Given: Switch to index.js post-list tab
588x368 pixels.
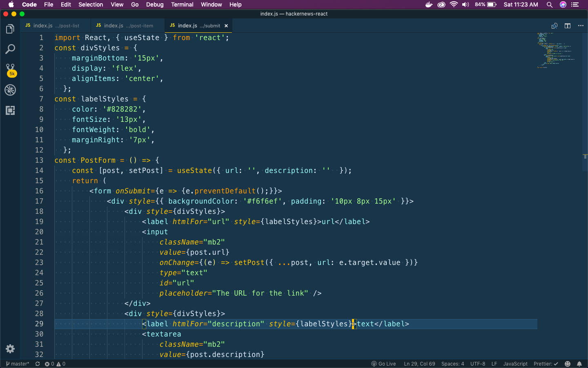Looking at the screenshot, I should pyautogui.click(x=56, y=25).
